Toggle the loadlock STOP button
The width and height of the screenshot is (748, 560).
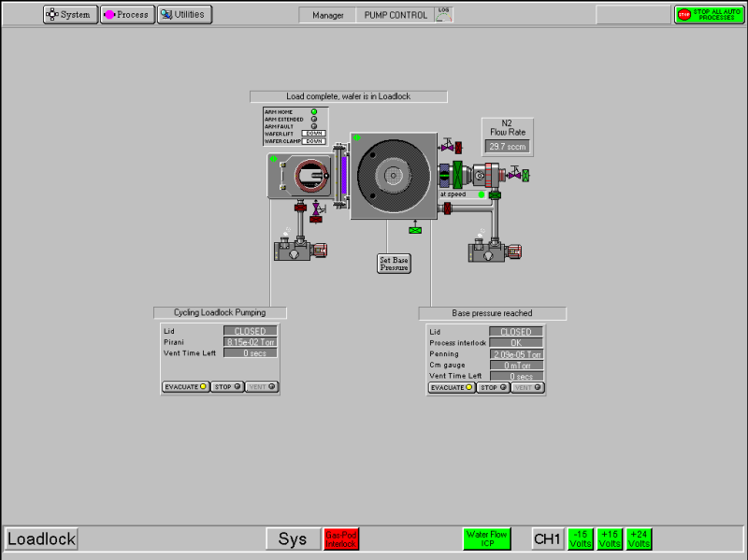(x=226, y=386)
